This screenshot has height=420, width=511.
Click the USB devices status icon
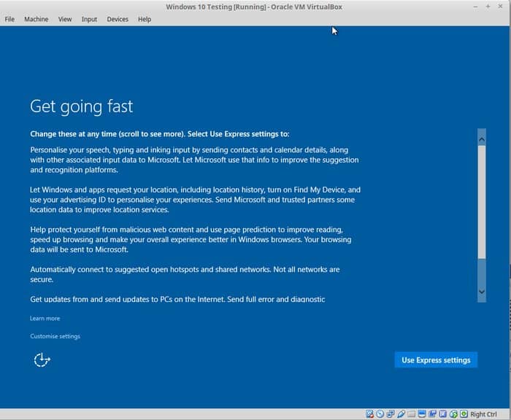401,414
